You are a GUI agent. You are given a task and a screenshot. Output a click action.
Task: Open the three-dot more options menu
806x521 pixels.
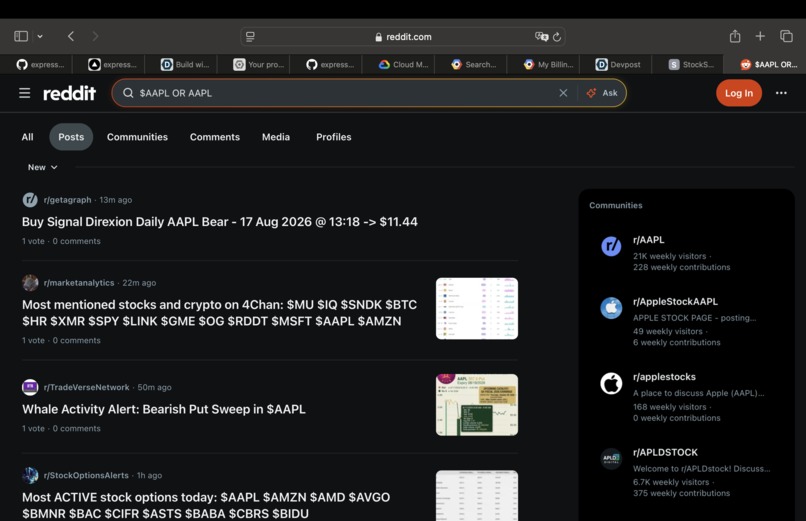click(x=781, y=93)
